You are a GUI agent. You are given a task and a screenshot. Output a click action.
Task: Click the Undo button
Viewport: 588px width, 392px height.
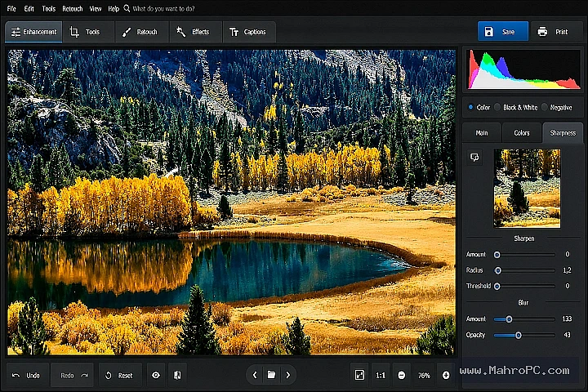pos(28,375)
